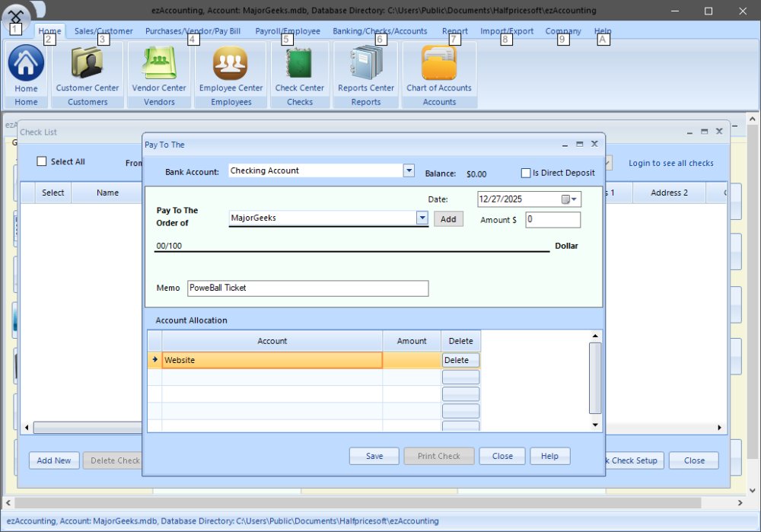Delete the Website allocation row
The width and height of the screenshot is (761, 532).
(460, 360)
